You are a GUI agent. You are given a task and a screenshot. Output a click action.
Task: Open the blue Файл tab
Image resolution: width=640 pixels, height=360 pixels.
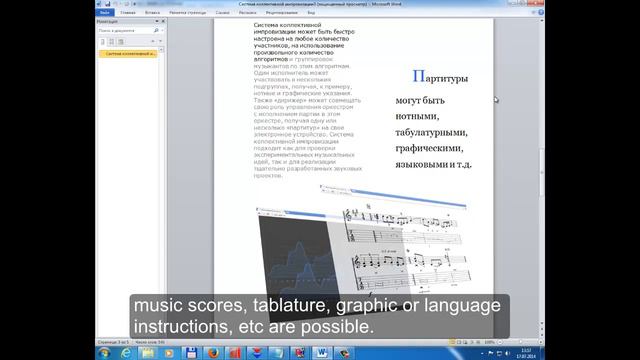(105, 13)
